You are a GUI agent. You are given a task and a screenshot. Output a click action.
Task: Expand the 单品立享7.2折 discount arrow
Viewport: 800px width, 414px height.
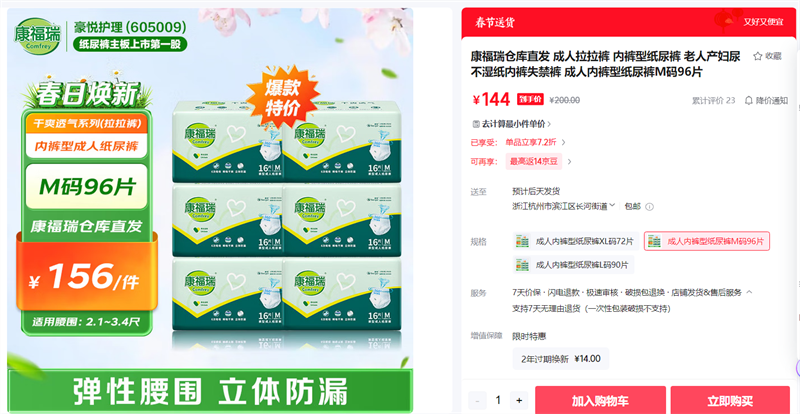(563, 142)
